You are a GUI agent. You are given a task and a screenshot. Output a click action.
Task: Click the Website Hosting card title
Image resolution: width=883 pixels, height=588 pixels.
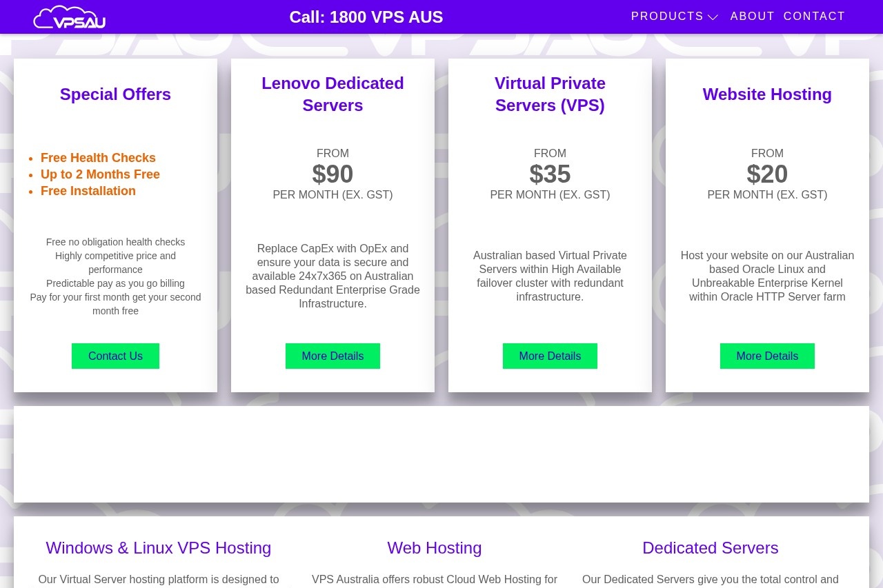click(767, 94)
